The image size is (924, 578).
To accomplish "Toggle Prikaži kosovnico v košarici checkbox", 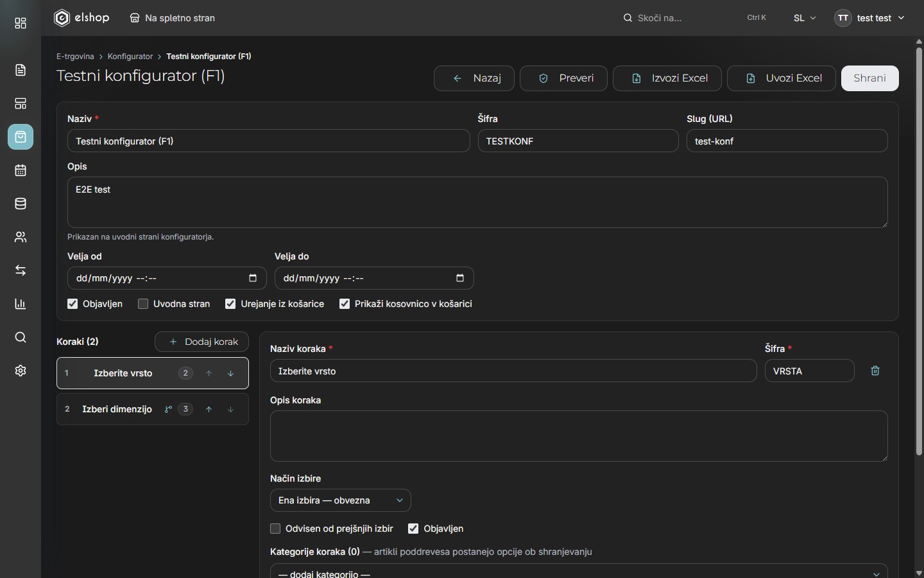I will 345,304.
